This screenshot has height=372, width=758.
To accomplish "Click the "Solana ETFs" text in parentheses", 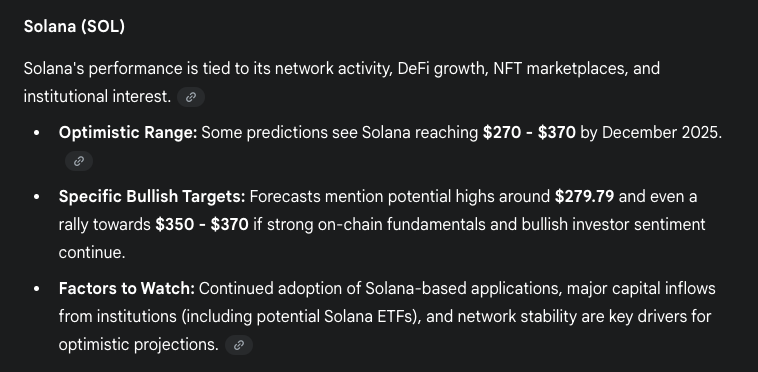I will pos(368,317).
